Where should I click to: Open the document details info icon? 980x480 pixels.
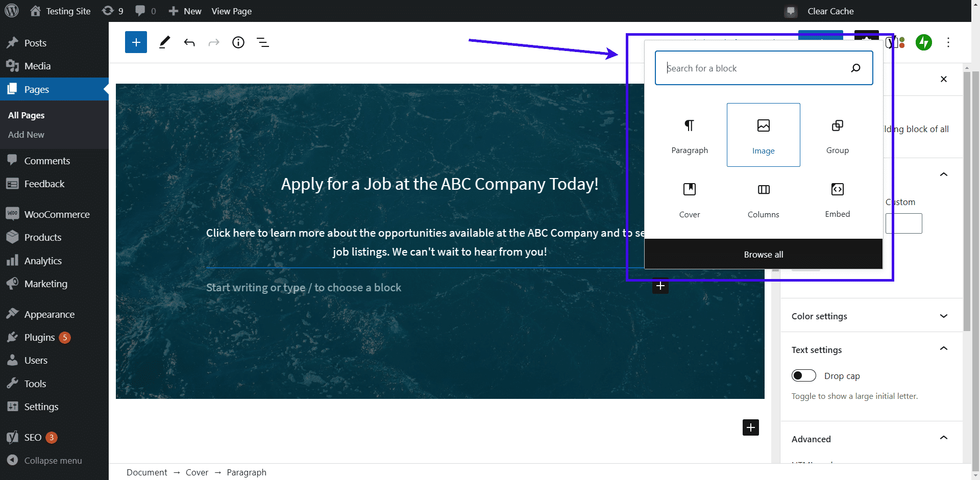(x=238, y=42)
